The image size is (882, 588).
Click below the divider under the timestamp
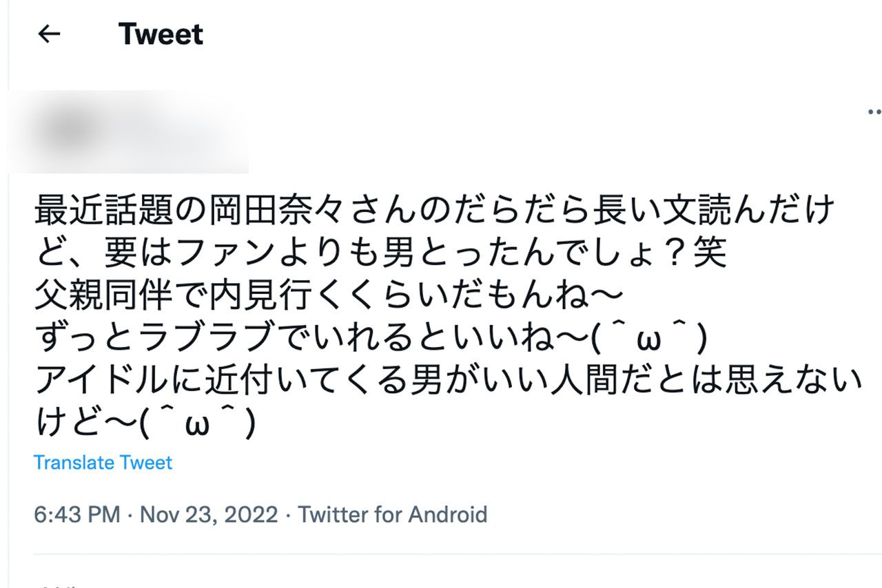[x=276, y=571]
